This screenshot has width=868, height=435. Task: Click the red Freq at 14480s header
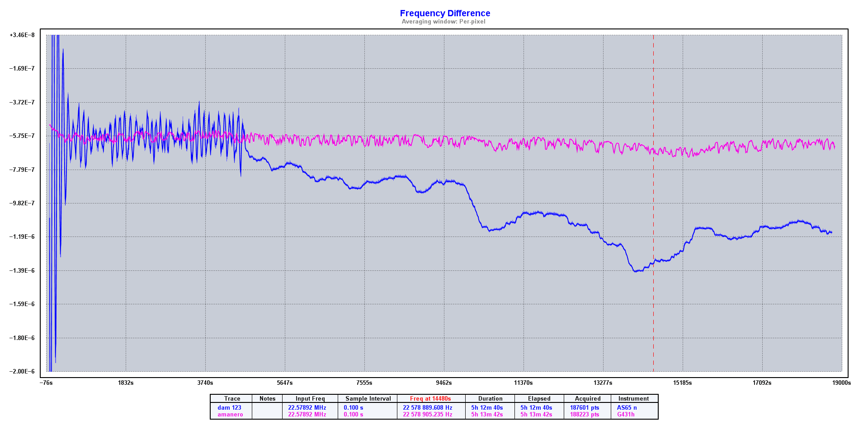pyautogui.click(x=430, y=398)
